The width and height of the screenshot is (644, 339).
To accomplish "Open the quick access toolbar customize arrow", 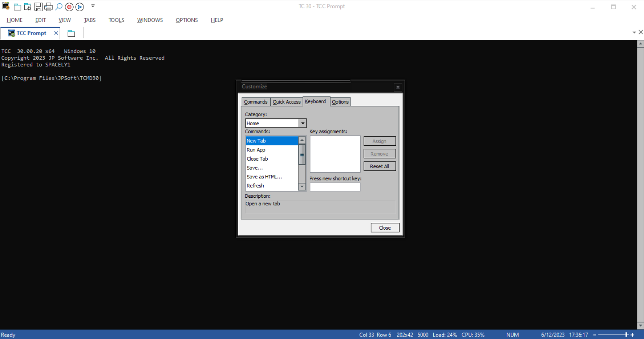I will 93,6.
